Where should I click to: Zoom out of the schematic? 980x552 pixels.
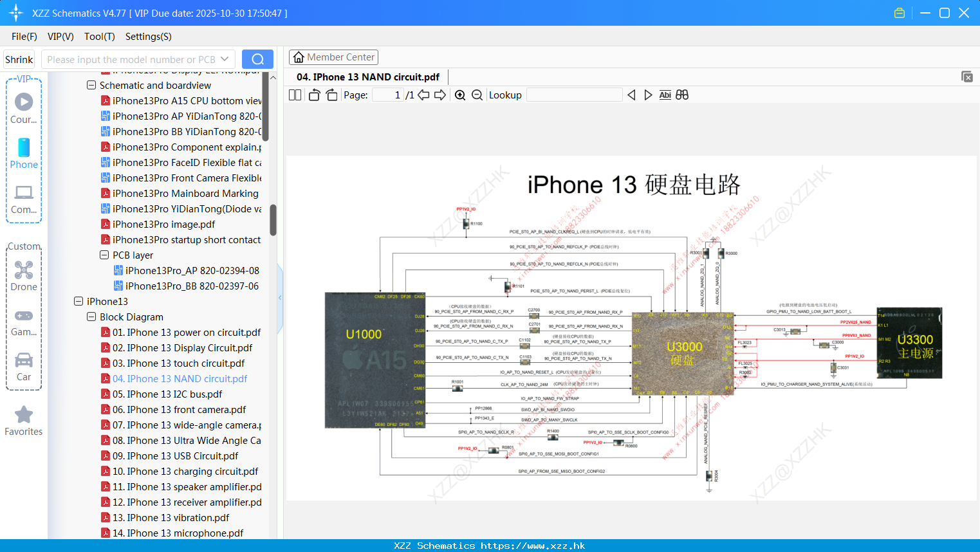(x=477, y=95)
